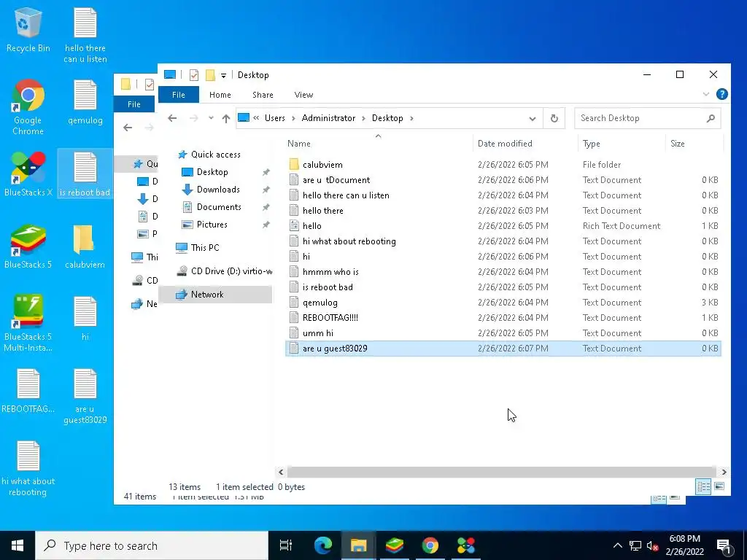Expand the ribbon with the chevron
747x560 pixels.
(x=706, y=94)
